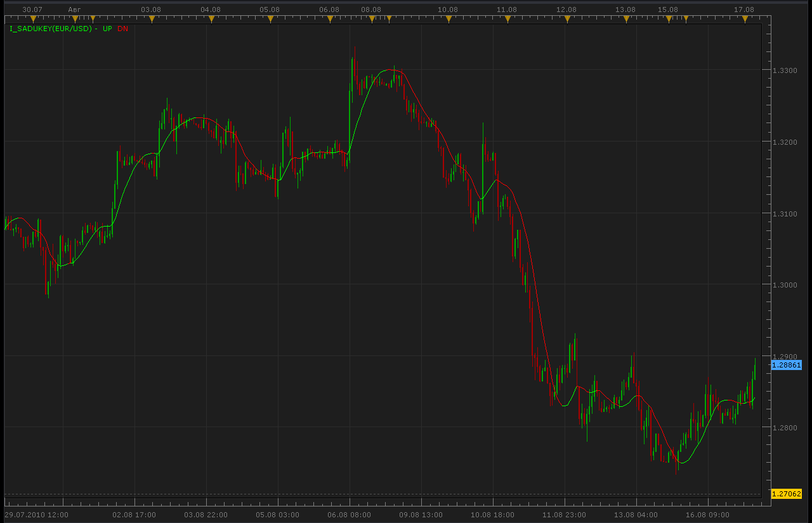The height and width of the screenshot is (523, 812).
Task: Click the Авг month label in top ruler
Action: tap(75, 10)
